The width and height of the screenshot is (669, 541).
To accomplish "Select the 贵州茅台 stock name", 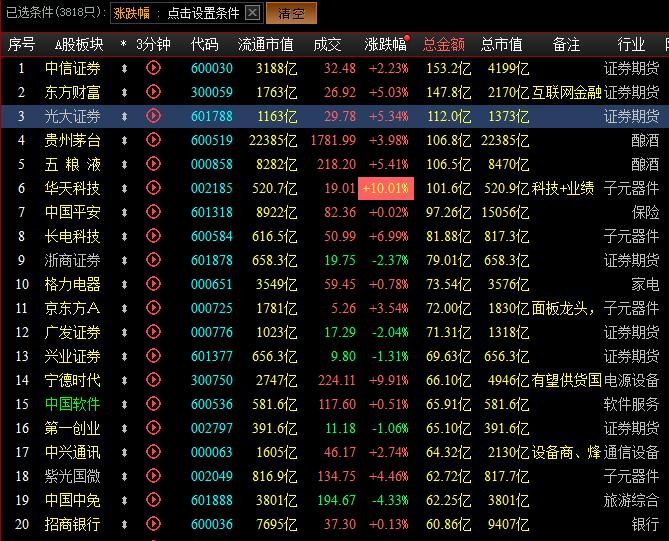I will pyautogui.click(x=73, y=140).
